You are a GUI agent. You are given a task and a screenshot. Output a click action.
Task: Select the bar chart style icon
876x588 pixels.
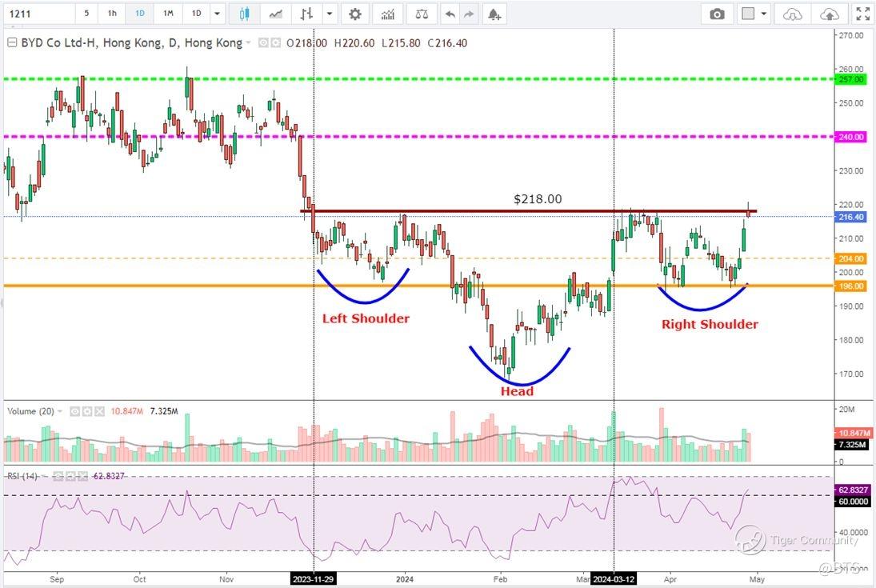306,14
